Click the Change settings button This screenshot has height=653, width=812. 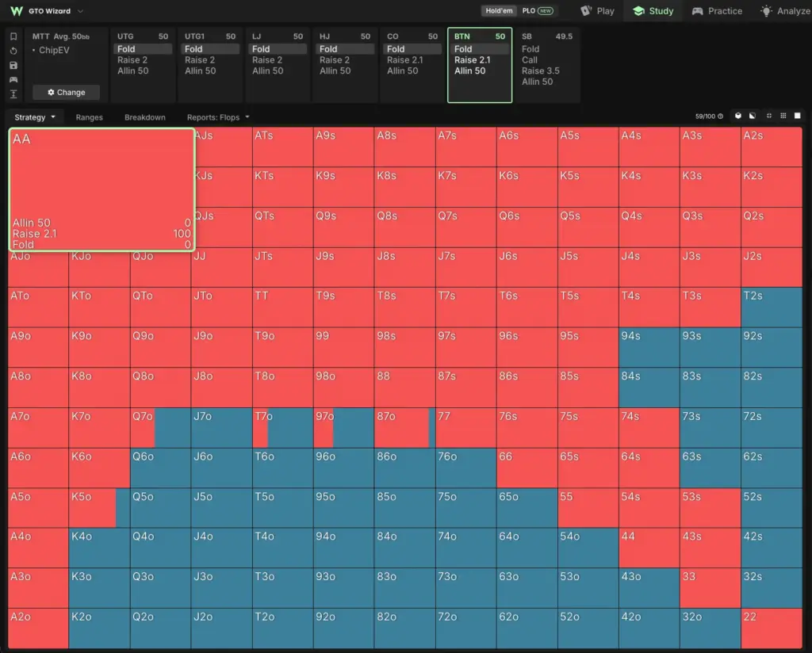pyautogui.click(x=67, y=92)
